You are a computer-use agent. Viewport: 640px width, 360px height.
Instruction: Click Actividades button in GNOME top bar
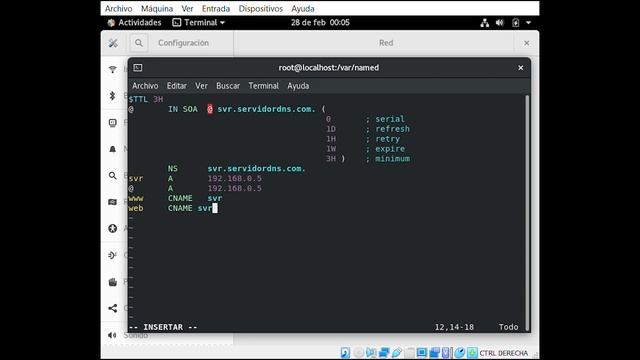(134, 23)
